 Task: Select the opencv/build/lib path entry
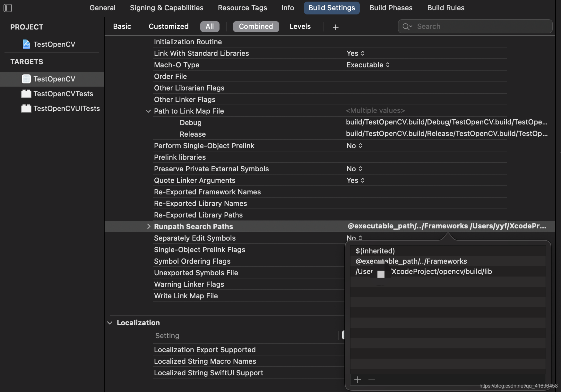[x=448, y=271]
